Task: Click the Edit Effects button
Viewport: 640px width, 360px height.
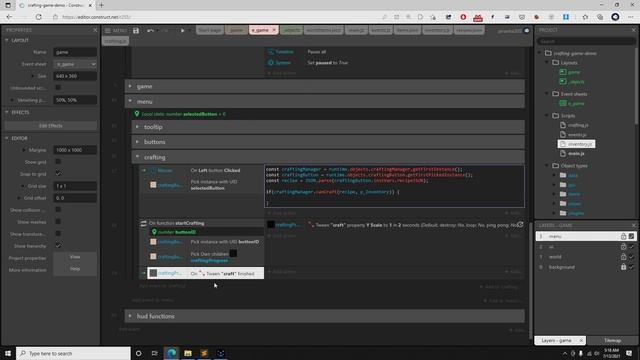Action: pos(51,126)
